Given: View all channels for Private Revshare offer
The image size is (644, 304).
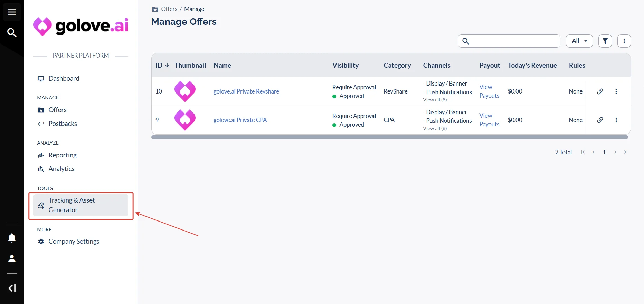Looking at the screenshot, I should click(x=435, y=100).
